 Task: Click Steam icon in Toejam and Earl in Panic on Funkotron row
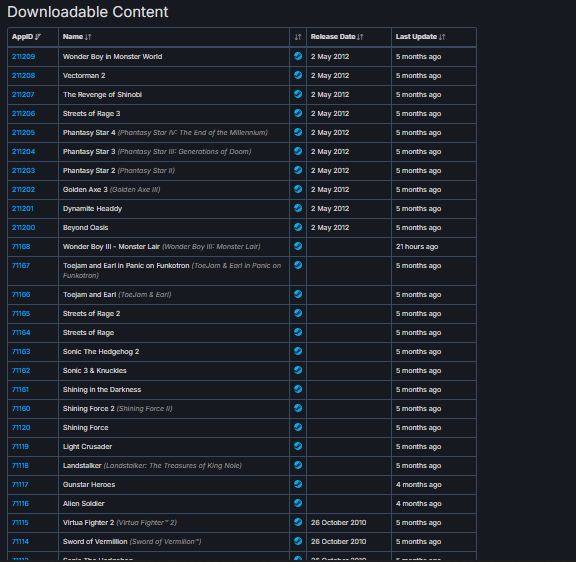tap(298, 265)
